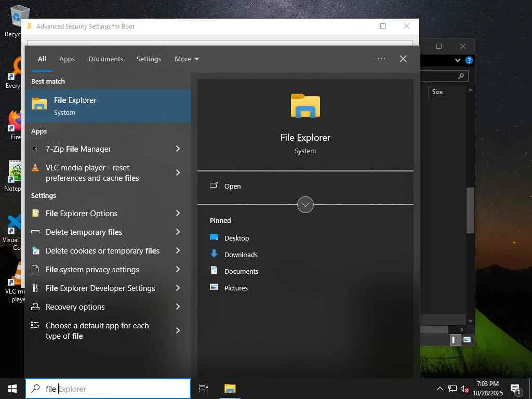Screen dimensions: 532x399
Task: Click the large File Explorer icon in preview pane
Action: click(x=305, y=106)
